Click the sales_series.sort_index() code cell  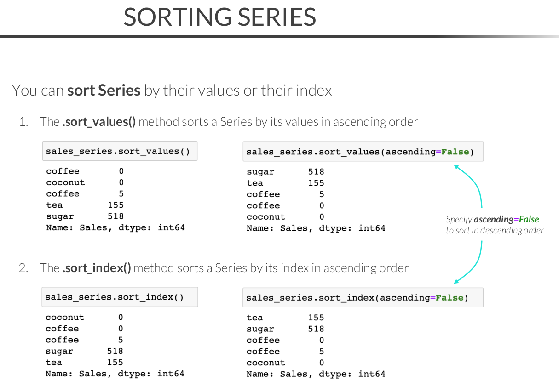point(120,297)
